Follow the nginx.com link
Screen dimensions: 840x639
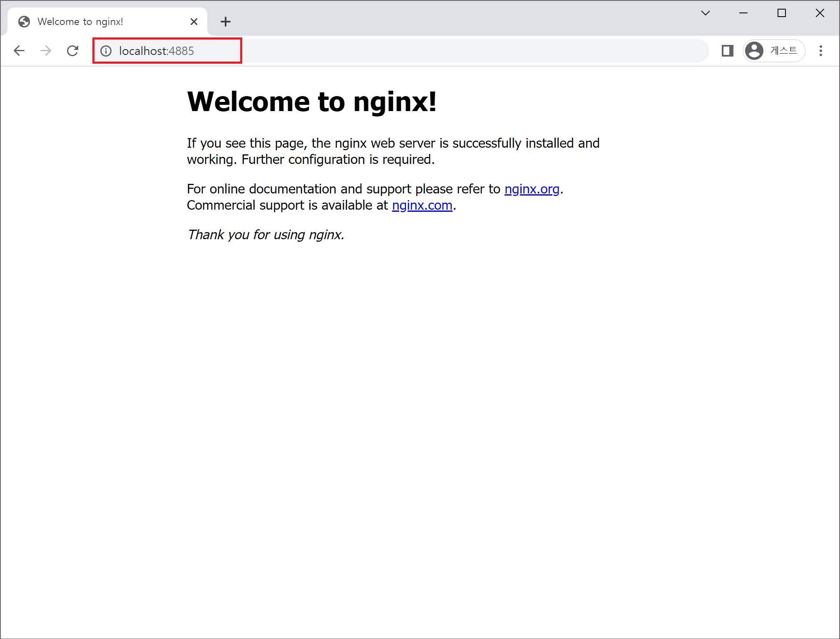pos(422,205)
